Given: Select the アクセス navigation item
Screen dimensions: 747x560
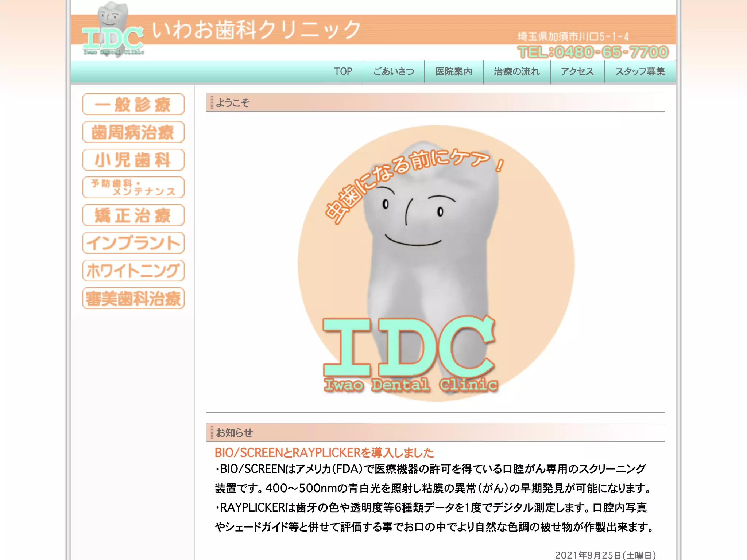Looking at the screenshot, I should [577, 71].
